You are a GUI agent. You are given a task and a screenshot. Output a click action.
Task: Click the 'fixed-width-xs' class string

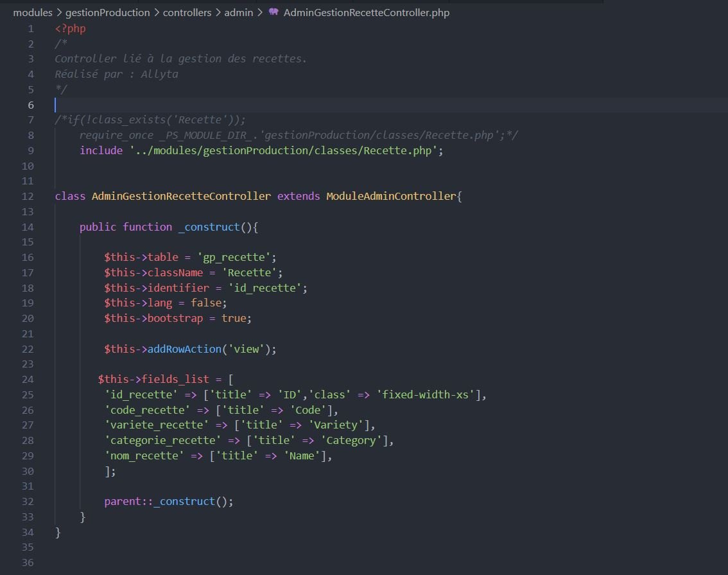coord(425,394)
